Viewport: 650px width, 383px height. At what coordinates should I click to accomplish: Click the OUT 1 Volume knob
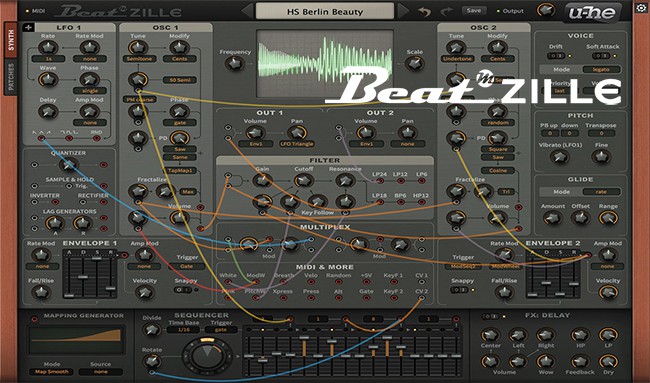(x=255, y=133)
